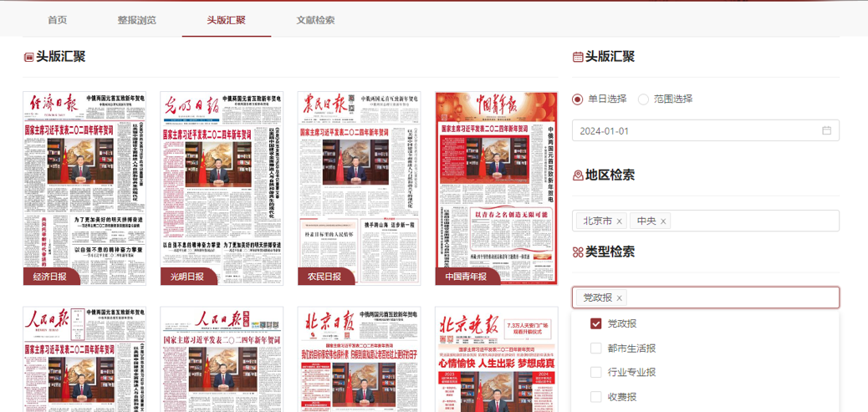Open 经济日报 front page thumbnail

click(84, 189)
